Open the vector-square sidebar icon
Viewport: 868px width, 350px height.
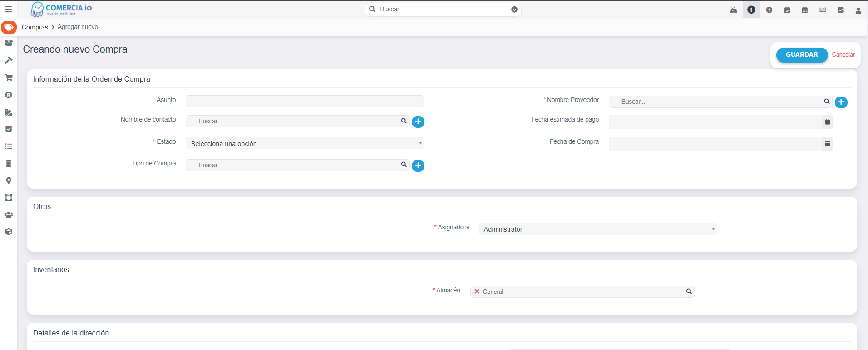[x=9, y=198]
